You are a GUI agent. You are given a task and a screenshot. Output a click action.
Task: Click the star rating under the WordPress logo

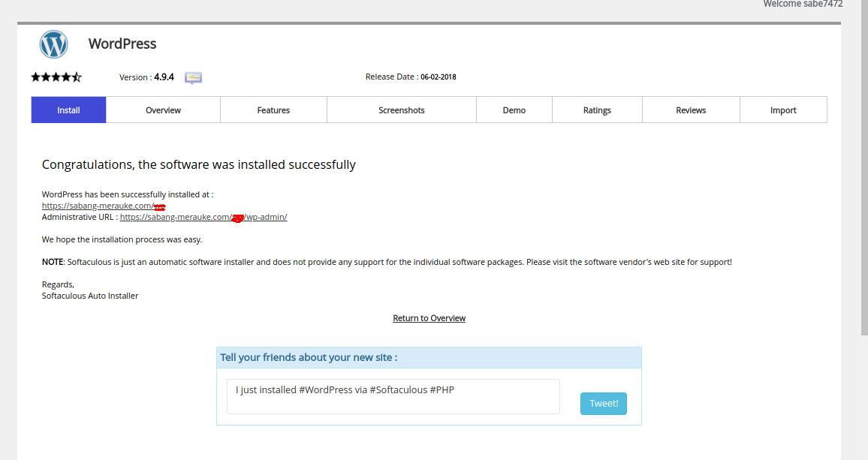(56, 77)
